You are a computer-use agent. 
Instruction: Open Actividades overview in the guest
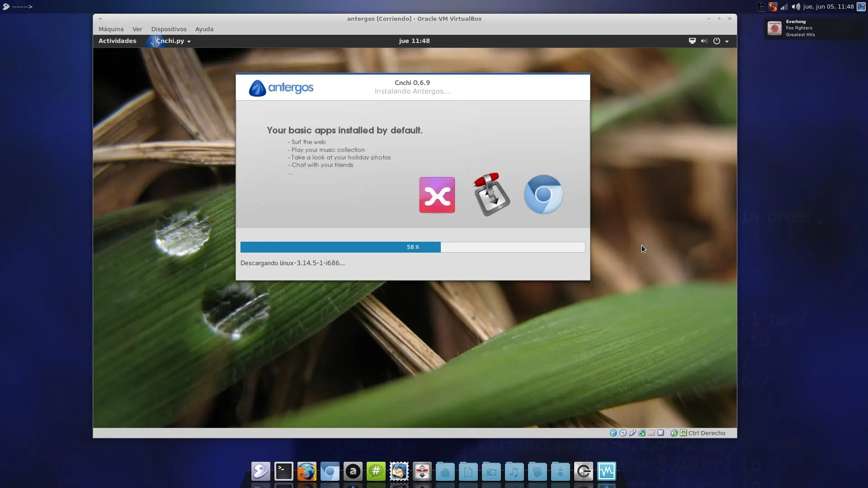[x=117, y=41]
